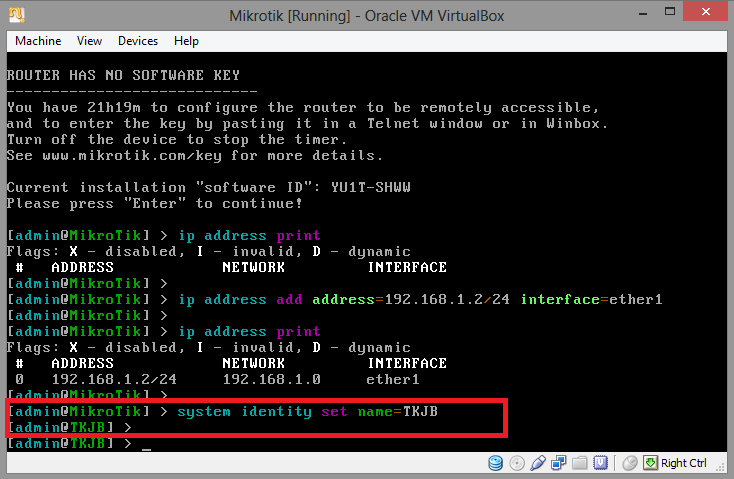The height and width of the screenshot is (479, 734).
Task: Click the ether1 entry in address table
Action: pos(393,379)
